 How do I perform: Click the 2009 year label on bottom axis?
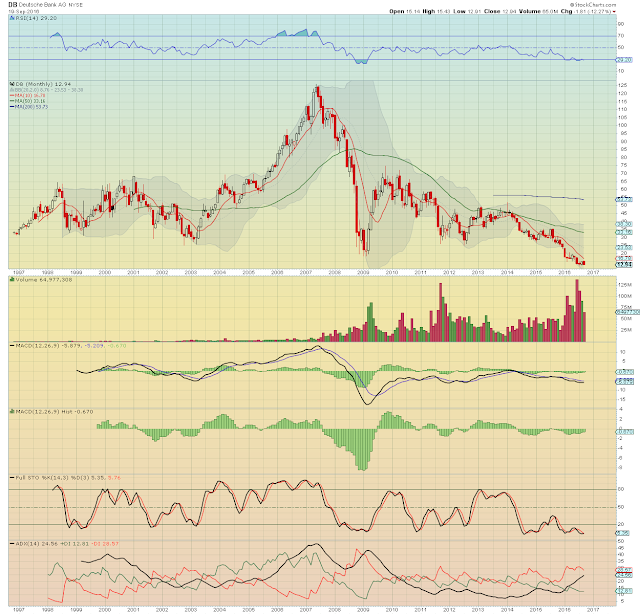363,610
